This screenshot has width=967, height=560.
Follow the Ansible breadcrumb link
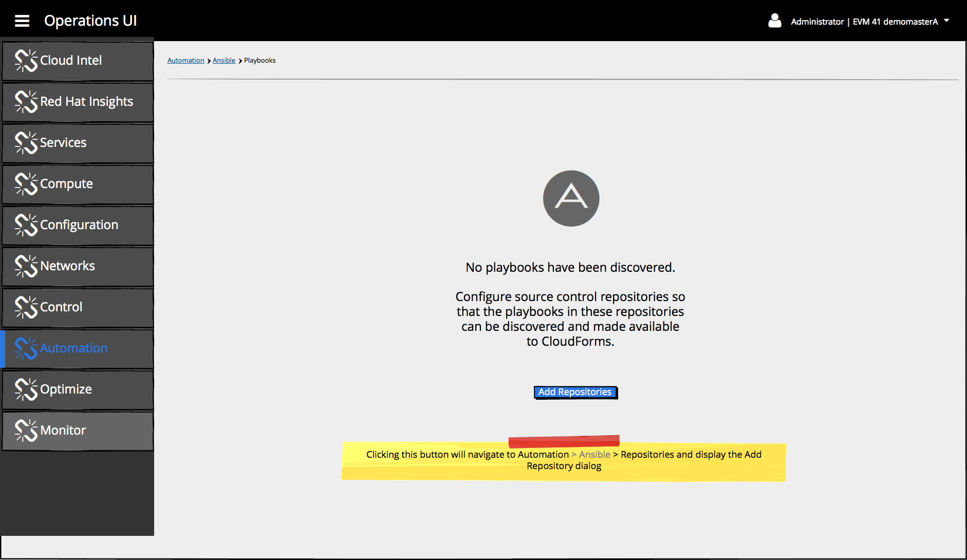[224, 61]
